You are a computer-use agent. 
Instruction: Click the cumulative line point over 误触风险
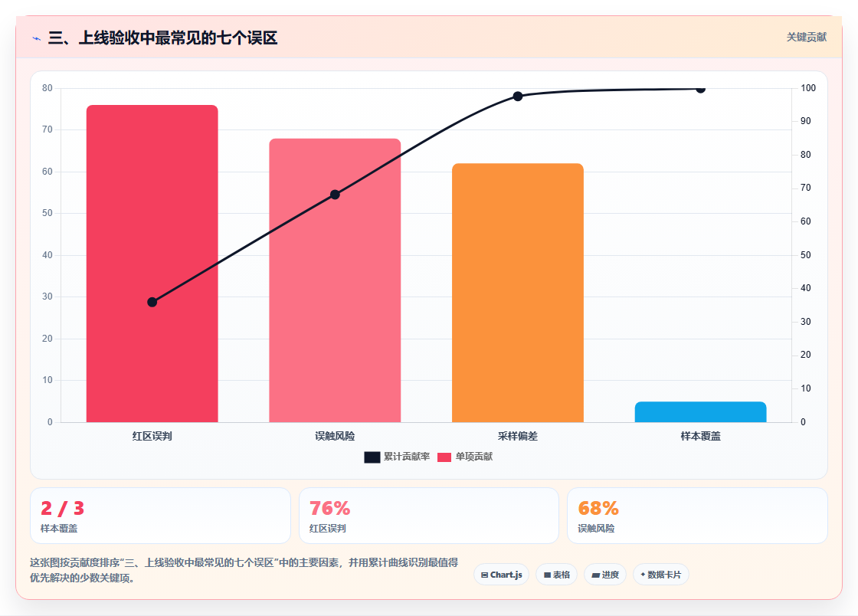335,195
